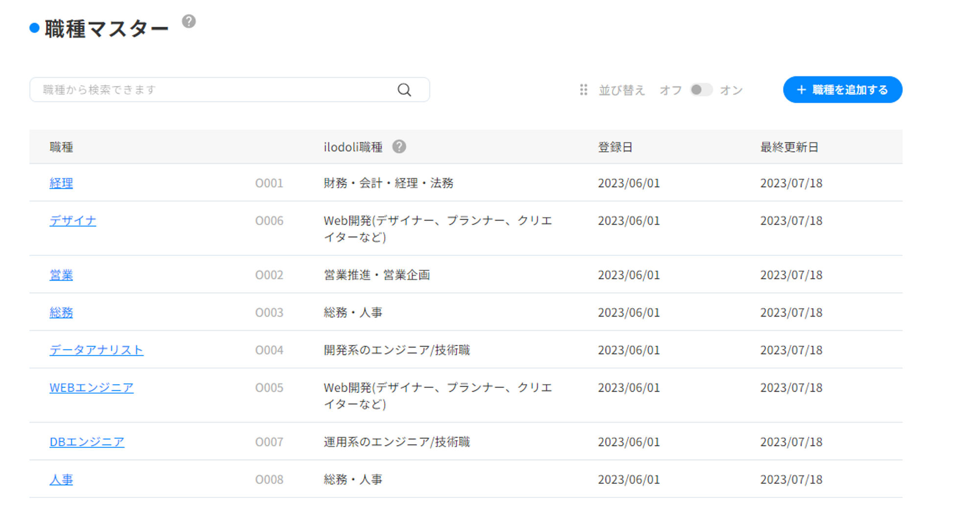This screenshot has width=980, height=521.
Task: Toggle the 並び替え sort switch
Action: click(x=701, y=90)
